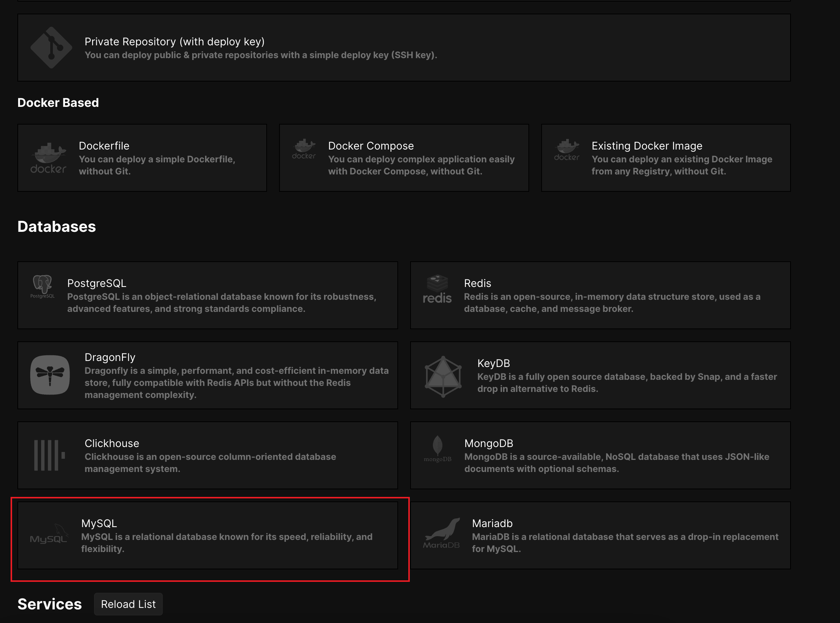Image resolution: width=840 pixels, height=623 pixels.
Task: Choose the Dockerfile deployment title
Action: click(104, 146)
